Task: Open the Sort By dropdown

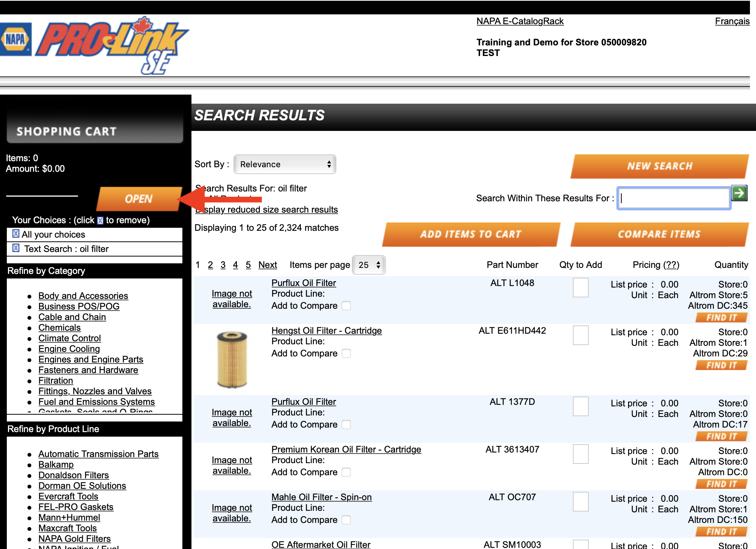Action: tap(285, 164)
